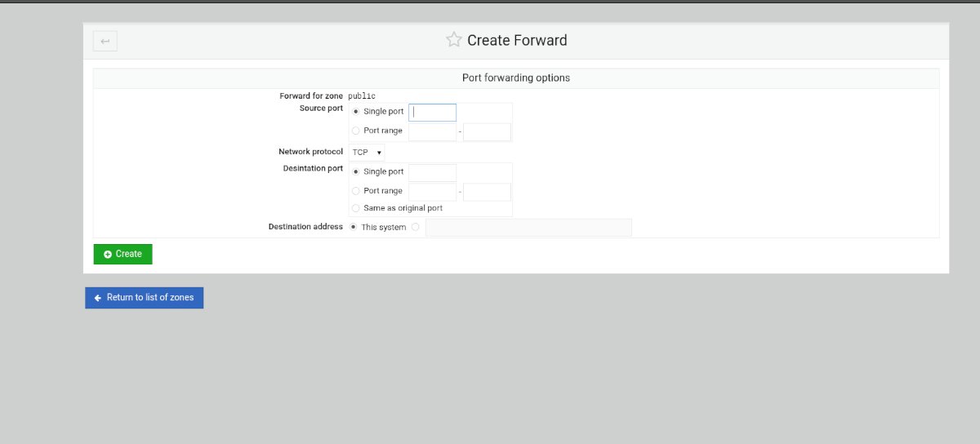
Task: Toggle the favorite star next to Create Forward
Action: pos(454,40)
